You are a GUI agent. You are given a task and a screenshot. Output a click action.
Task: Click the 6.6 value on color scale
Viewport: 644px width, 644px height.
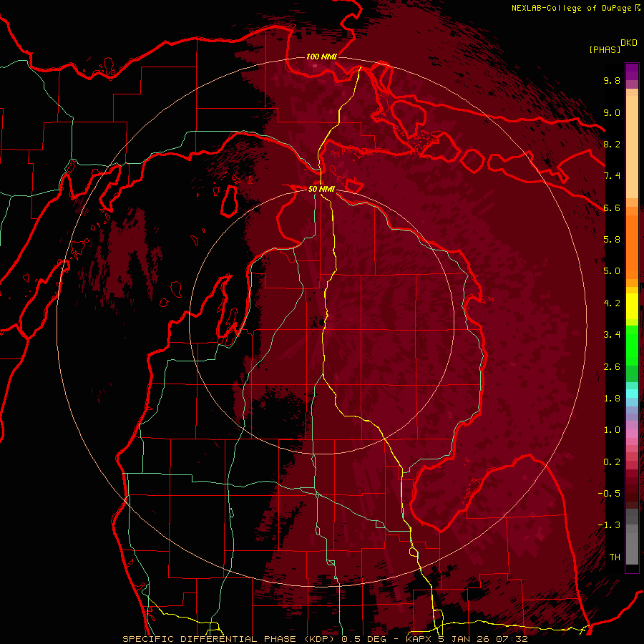pos(612,208)
